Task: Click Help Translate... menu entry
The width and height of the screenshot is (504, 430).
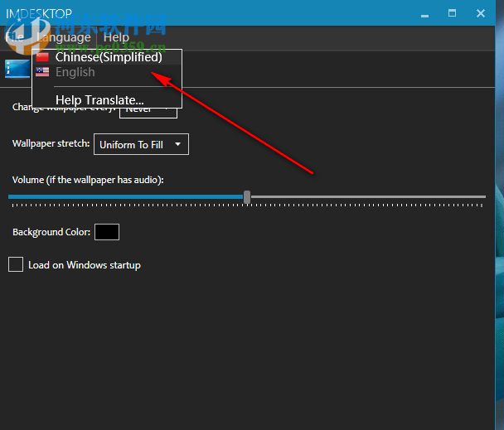Action: pos(107,100)
